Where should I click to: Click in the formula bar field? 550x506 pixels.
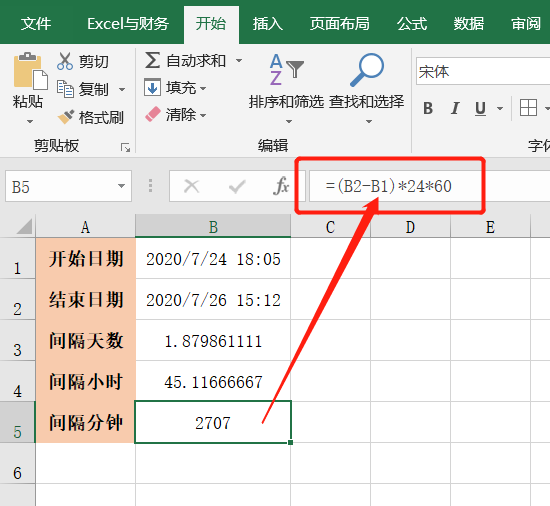(x=429, y=186)
